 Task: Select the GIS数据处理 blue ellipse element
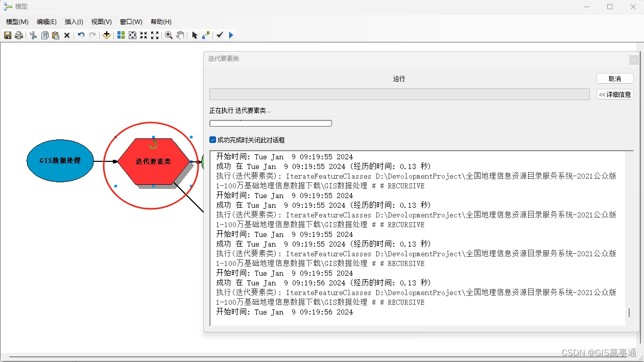60,161
